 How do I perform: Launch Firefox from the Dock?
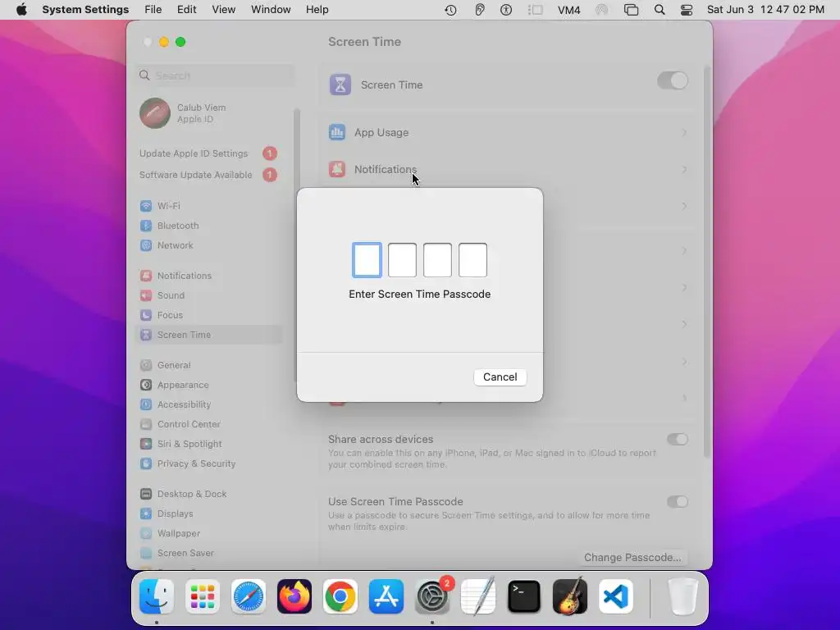[x=294, y=596]
